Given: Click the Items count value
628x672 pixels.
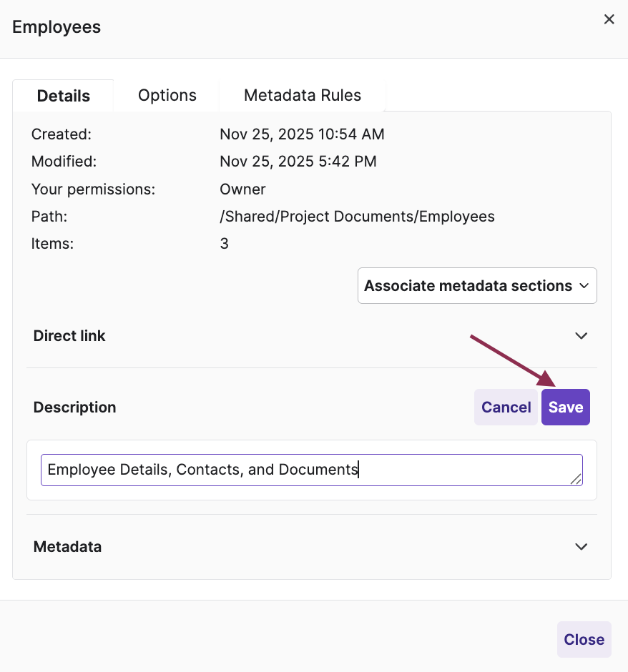Looking at the screenshot, I should pos(224,243).
